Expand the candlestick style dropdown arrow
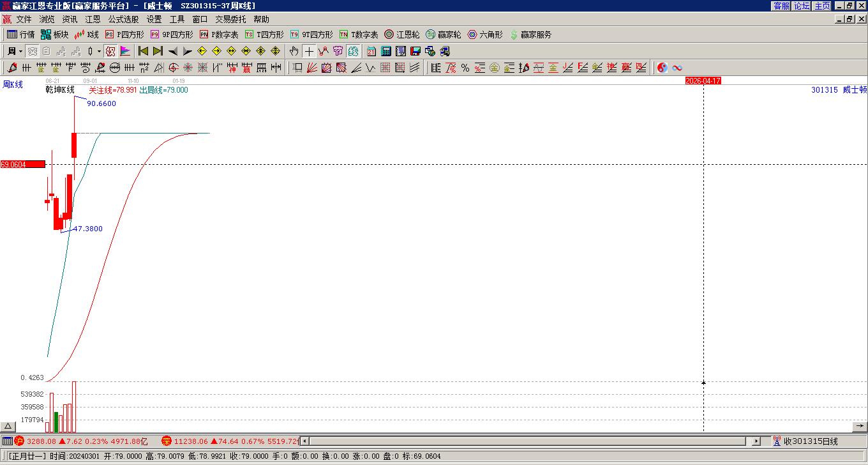Image resolution: width=868 pixels, height=465 pixels. 99,51
